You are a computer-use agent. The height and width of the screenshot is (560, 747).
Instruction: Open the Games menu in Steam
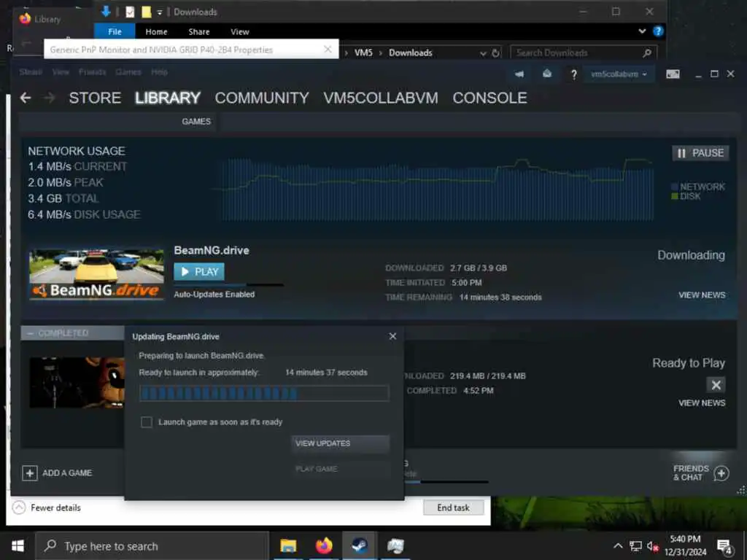pos(128,72)
